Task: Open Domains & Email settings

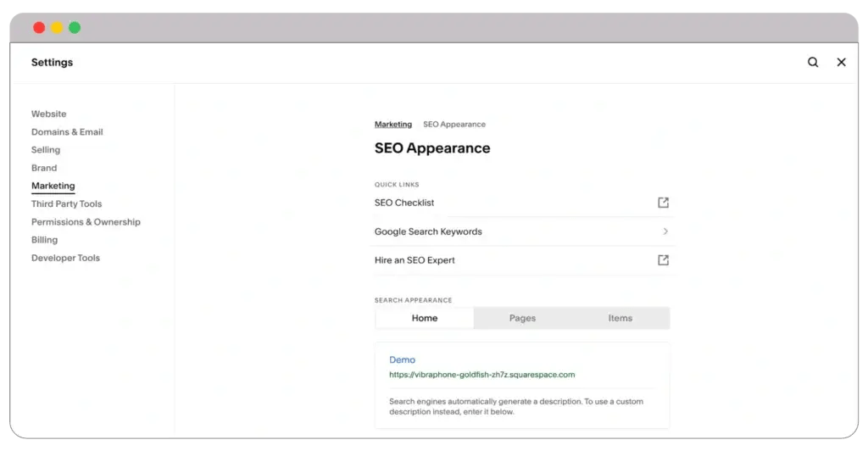Action: (x=67, y=132)
